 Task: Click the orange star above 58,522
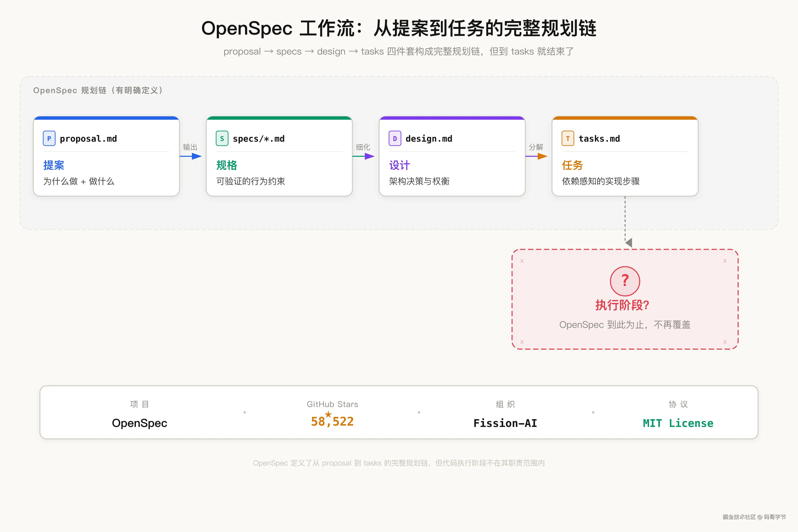coord(328,414)
